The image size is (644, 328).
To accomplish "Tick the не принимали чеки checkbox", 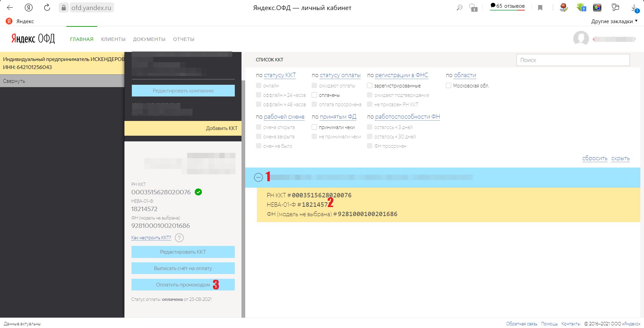I will 314,137.
